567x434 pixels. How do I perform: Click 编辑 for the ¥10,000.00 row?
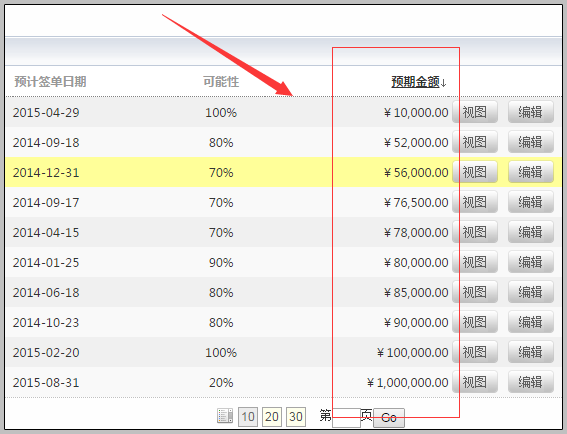coord(530,112)
